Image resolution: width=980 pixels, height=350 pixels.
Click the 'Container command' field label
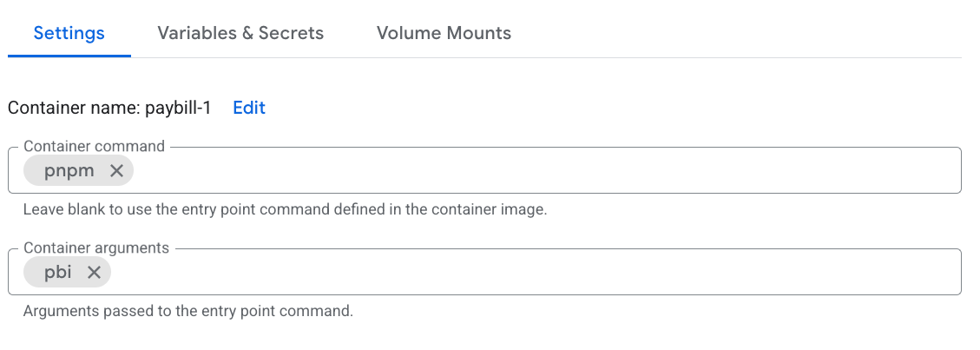(x=94, y=147)
